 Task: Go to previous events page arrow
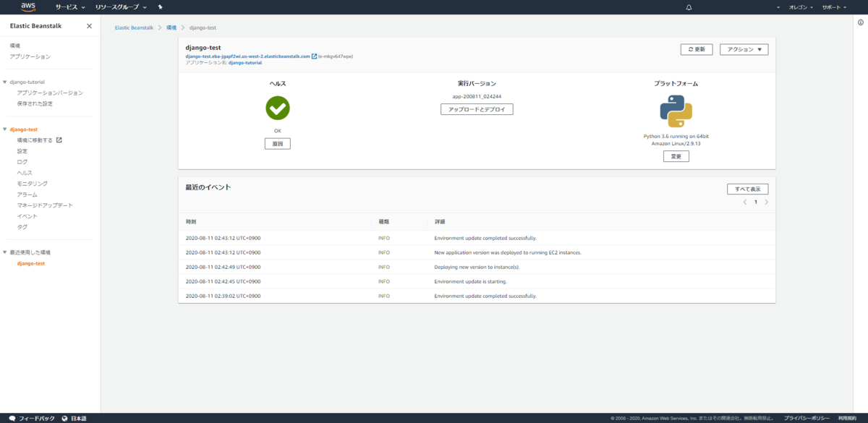[745, 202]
